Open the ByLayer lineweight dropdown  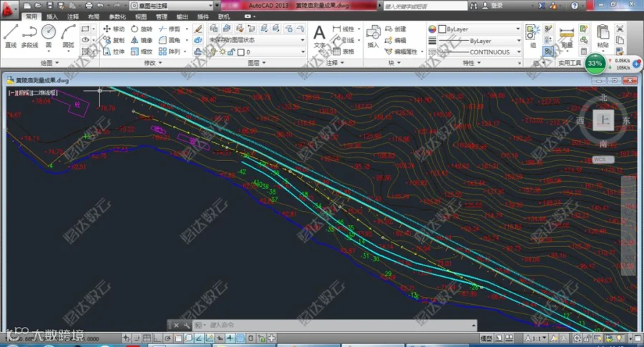point(479,41)
